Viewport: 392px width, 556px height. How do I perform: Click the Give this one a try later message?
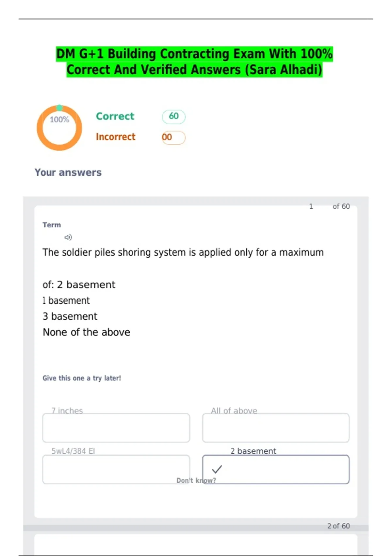(x=82, y=378)
